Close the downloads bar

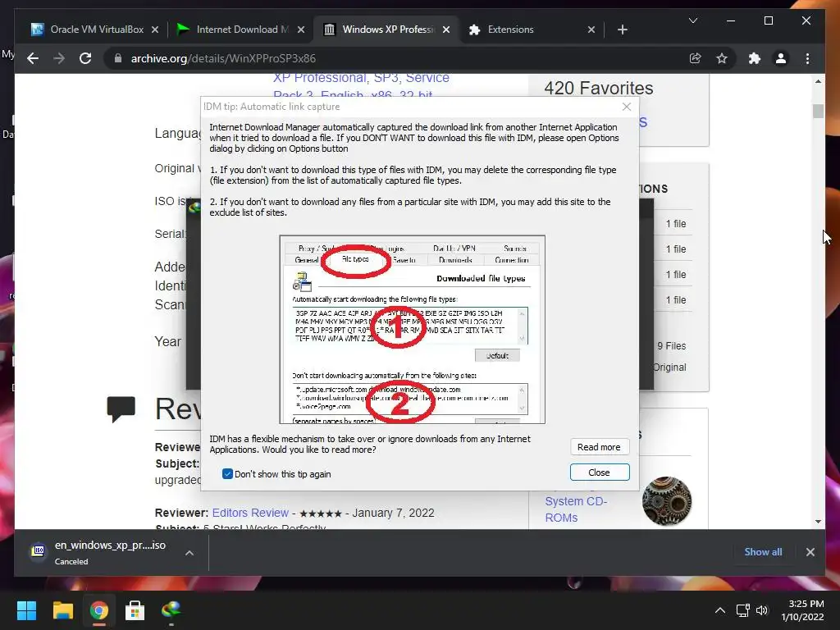click(x=810, y=552)
